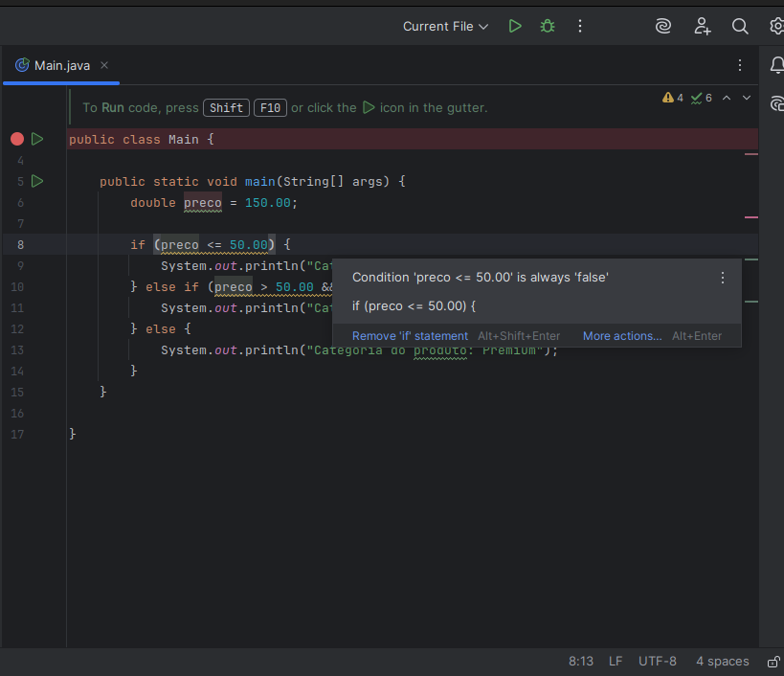Close the Main.java tab
The height and width of the screenshot is (676, 784).
point(104,65)
